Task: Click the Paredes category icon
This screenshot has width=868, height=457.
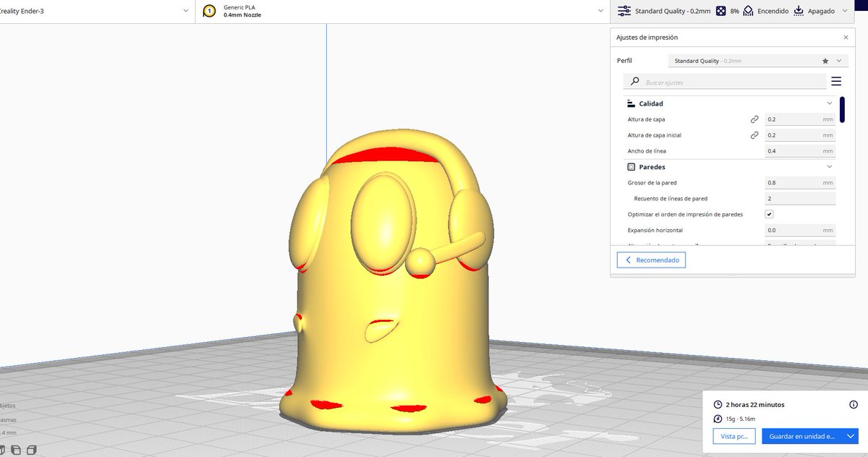Action: 631,167
